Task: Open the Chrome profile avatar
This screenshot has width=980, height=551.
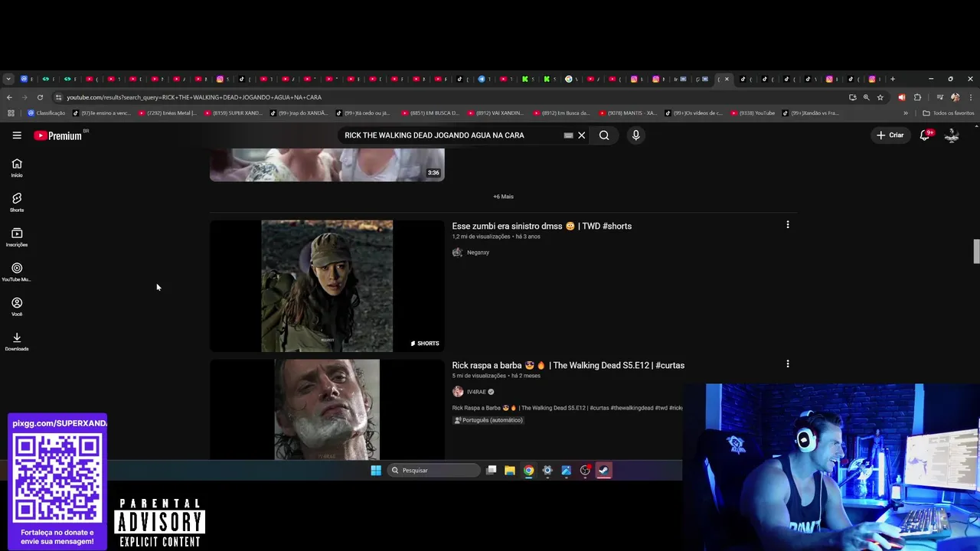Action: [955, 97]
